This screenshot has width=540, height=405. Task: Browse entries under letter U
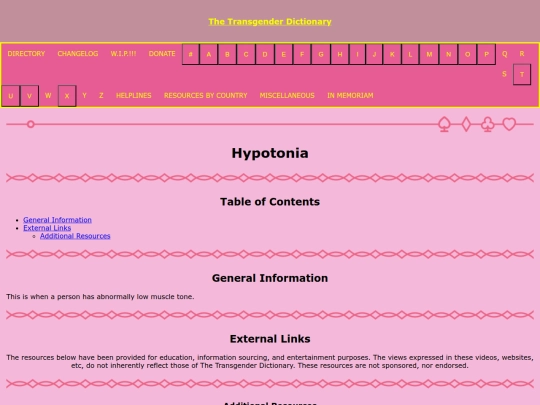[11, 96]
